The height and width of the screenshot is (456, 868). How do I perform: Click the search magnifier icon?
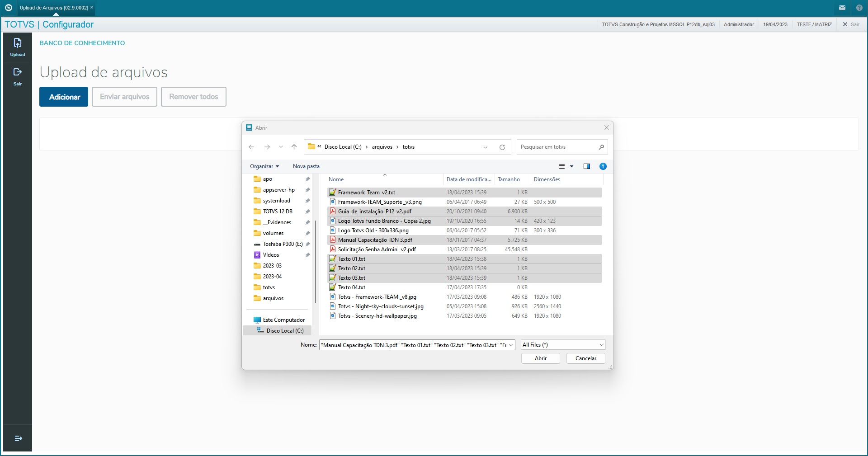point(601,147)
